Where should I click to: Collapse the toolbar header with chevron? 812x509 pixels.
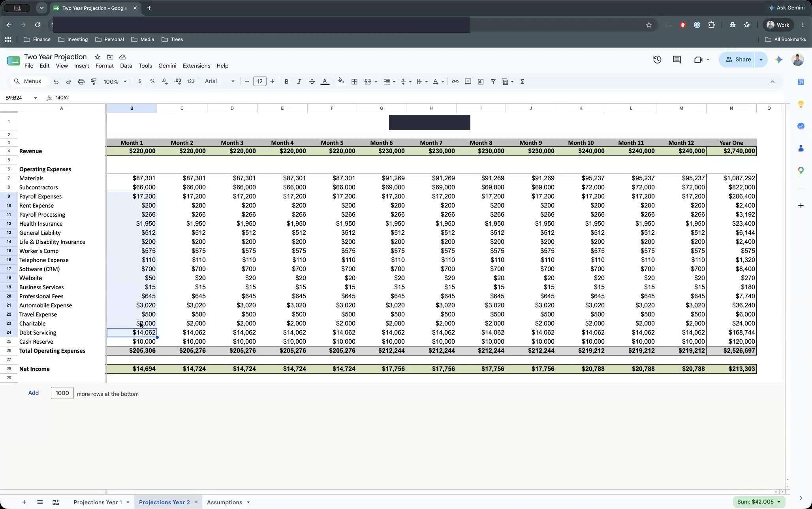pos(773,82)
